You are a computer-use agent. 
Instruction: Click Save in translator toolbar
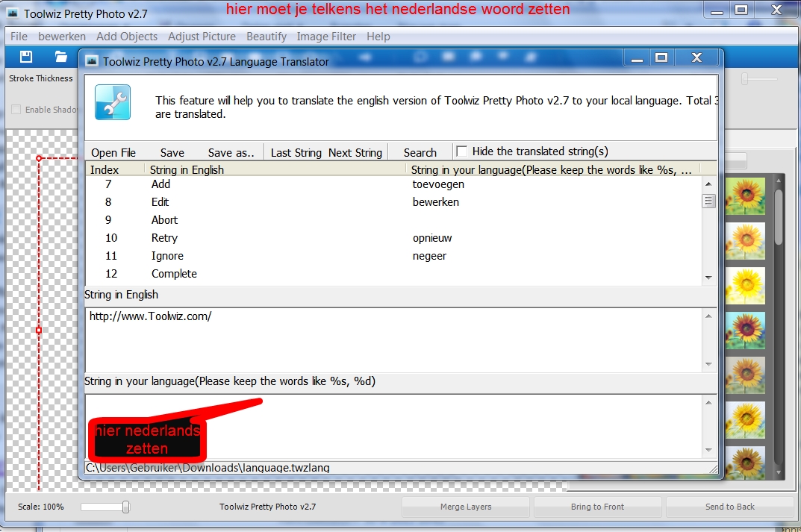172,153
